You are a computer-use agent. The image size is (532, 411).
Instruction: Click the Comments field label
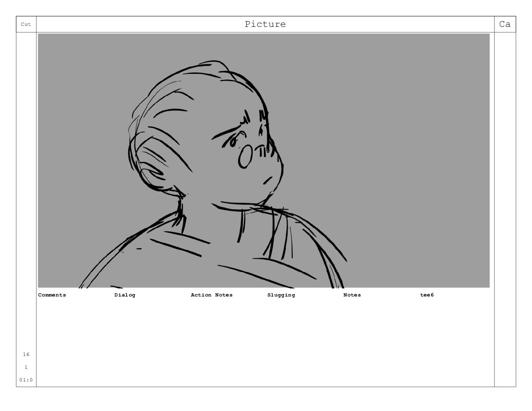52,295
